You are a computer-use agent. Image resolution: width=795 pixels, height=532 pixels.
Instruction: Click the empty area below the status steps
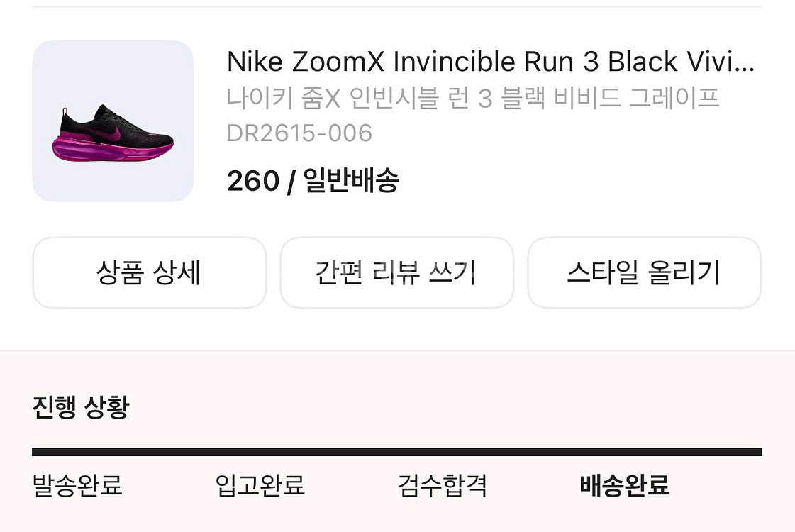click(x=397, y=518)
